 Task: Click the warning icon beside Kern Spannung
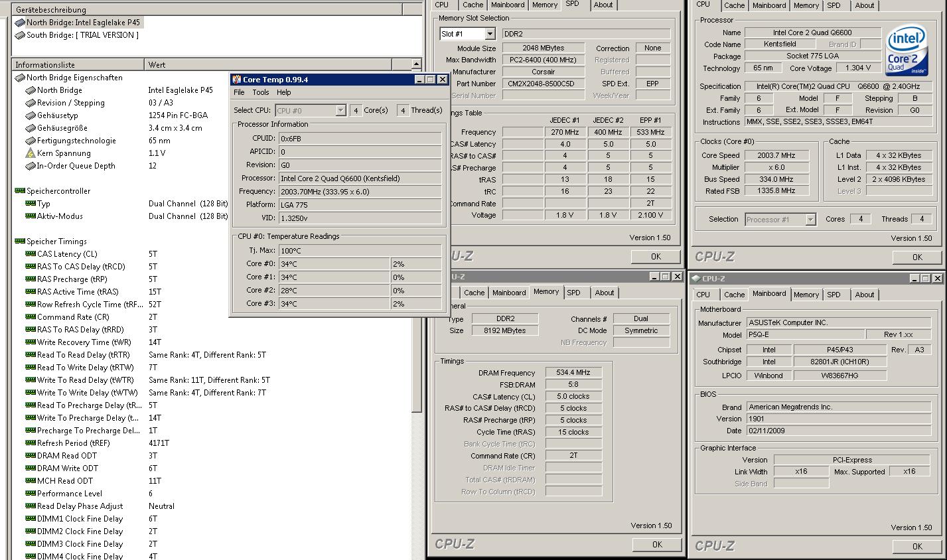[x=31, y=153]
